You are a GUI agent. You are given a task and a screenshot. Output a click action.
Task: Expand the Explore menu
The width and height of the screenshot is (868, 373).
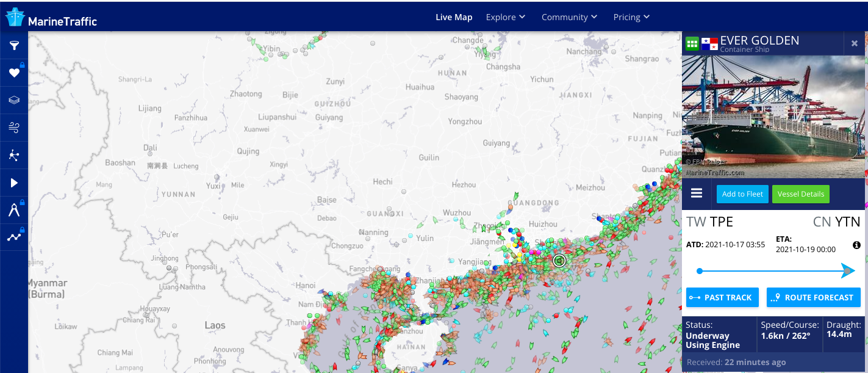point(506,17)
